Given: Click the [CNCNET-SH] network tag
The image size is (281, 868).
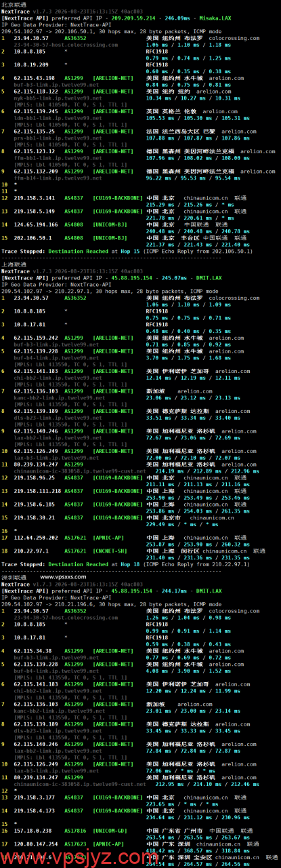Looking at the screenshot, I should click(x=110, y=551).
